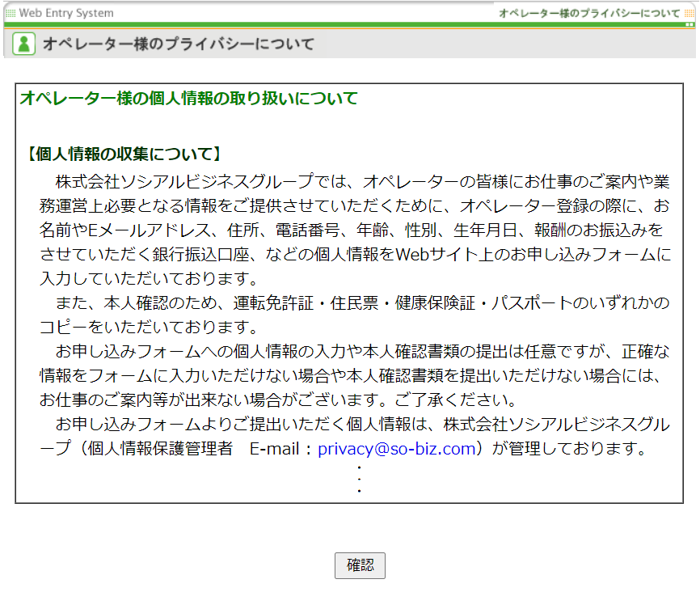Image resolution: width=700 pixels, height=592 pixels.
Task: Click the line コピーをいただいております。
Action: (149, 327)
